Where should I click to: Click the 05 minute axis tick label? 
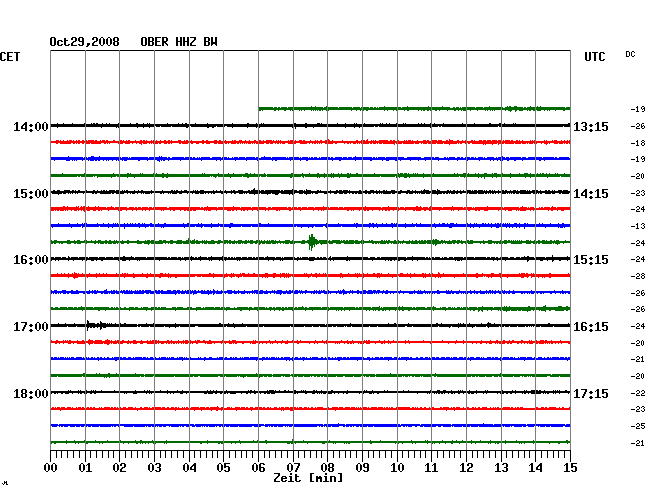(223, 467)
